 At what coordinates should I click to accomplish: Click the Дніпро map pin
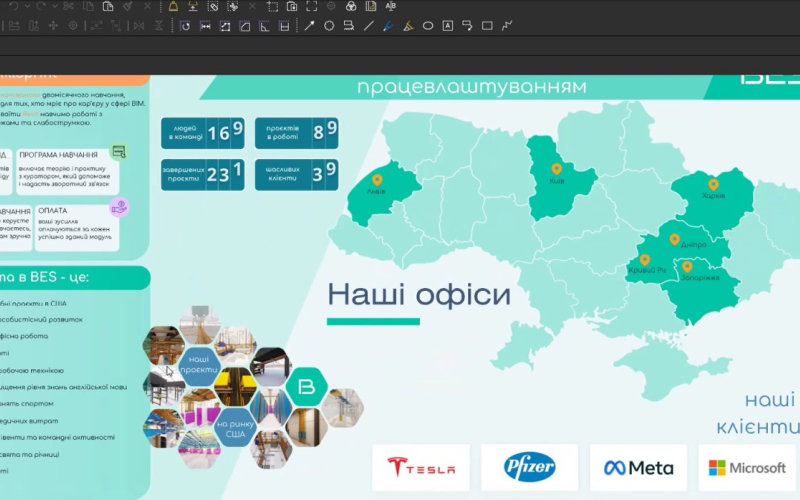674,239
